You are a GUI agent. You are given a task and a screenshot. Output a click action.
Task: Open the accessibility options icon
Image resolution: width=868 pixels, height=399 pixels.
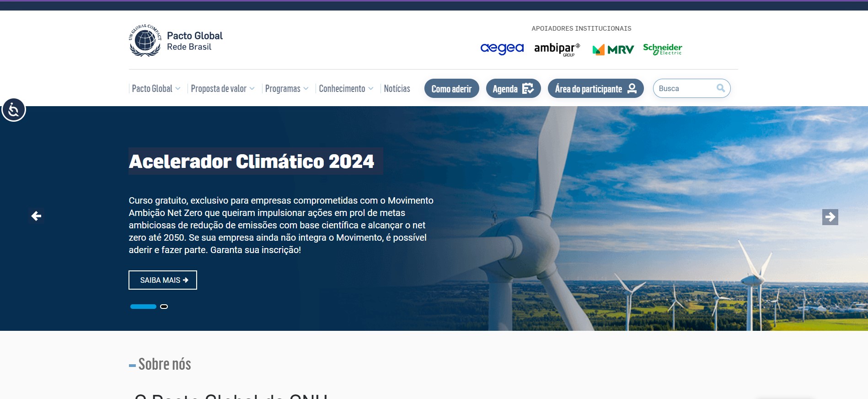click(x=14, y=110)
